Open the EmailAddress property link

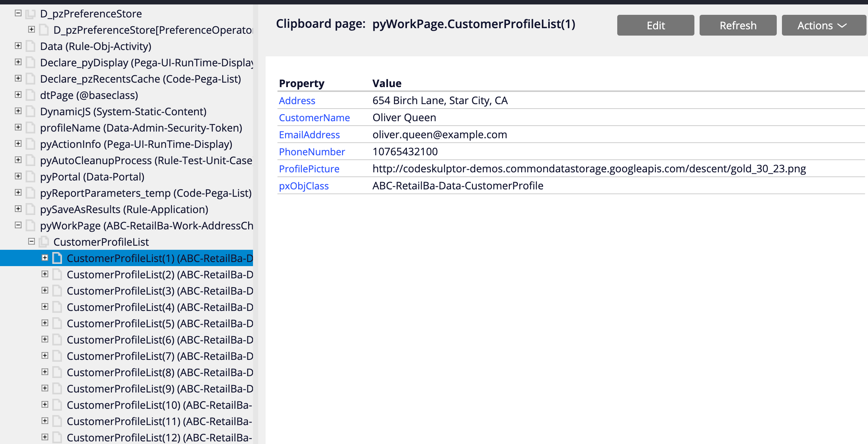pos(309,135)
